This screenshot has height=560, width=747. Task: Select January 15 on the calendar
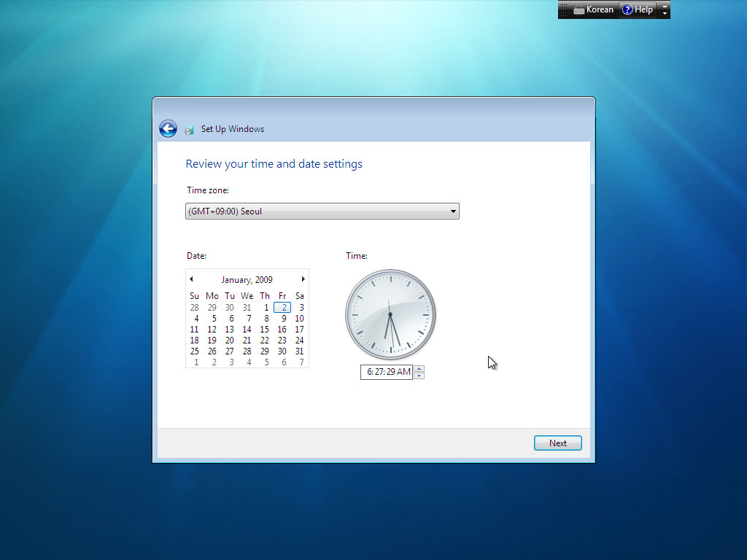pos(264,330)
